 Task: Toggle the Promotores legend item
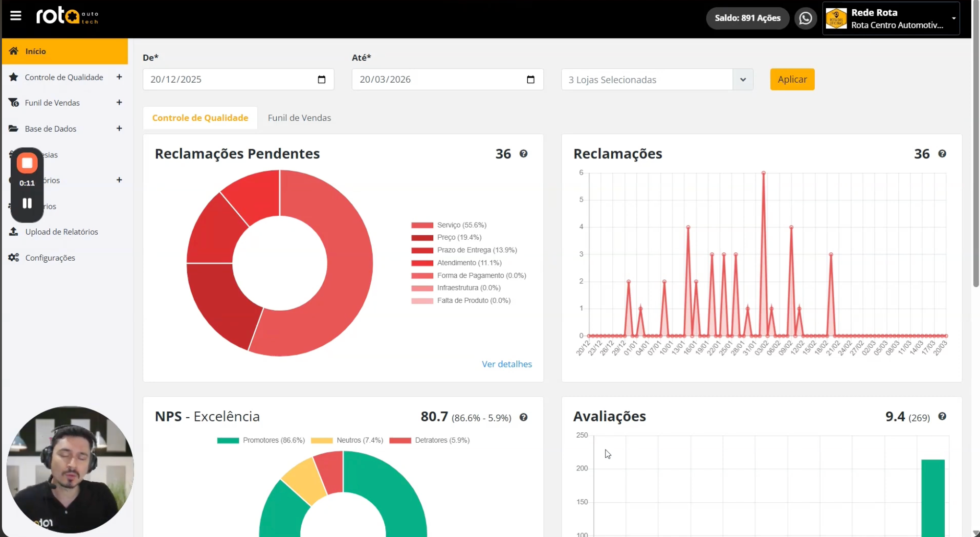261,440
